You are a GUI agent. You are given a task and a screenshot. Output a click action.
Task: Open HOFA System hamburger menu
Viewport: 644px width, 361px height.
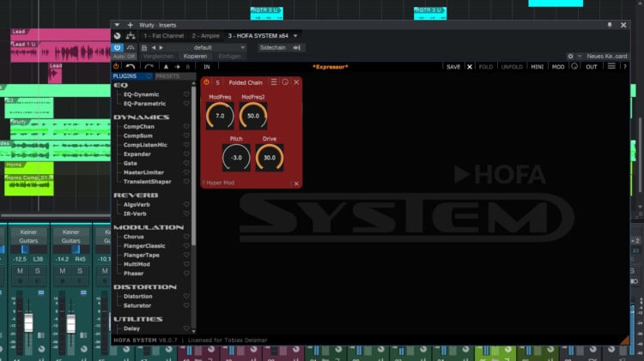coord(611,67)
